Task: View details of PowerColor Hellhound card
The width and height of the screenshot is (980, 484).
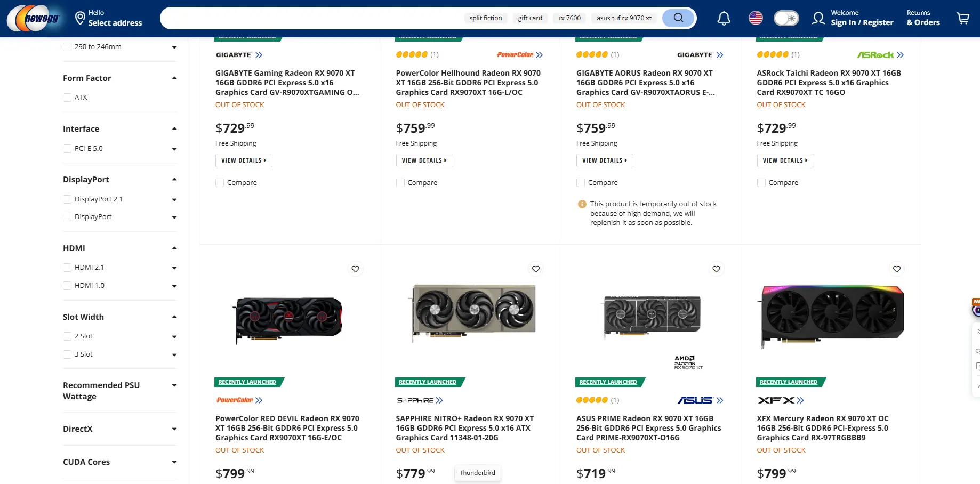Action: coord(424,160)
